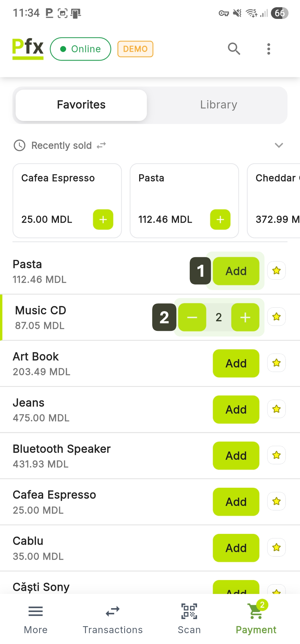
Task: Open the three-dot overflow menu
Action: coord(268,49)
